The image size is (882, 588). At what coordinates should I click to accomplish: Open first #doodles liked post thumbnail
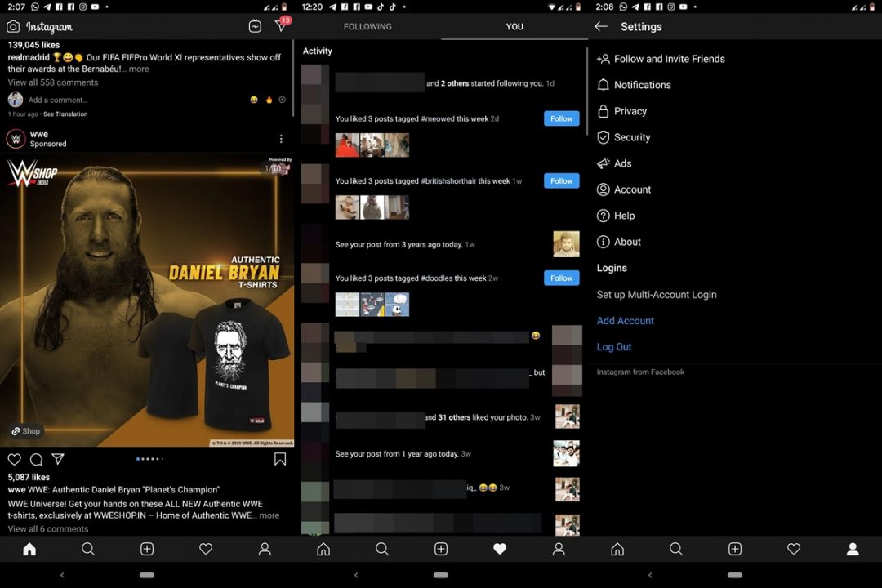point(347,305)
